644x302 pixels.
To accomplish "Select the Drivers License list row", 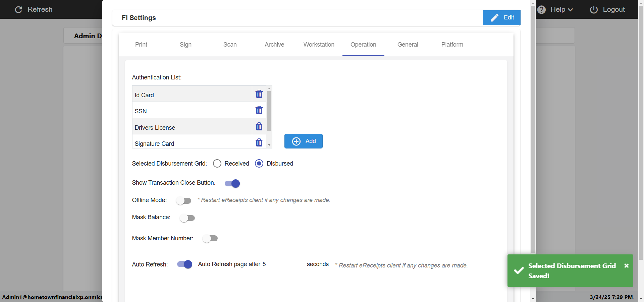I will click(192, 126).
